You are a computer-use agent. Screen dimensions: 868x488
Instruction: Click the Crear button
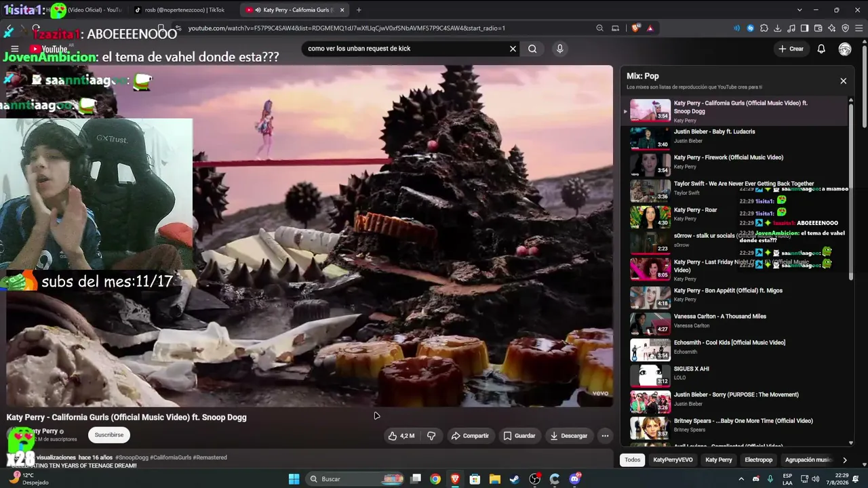[791, 49]
